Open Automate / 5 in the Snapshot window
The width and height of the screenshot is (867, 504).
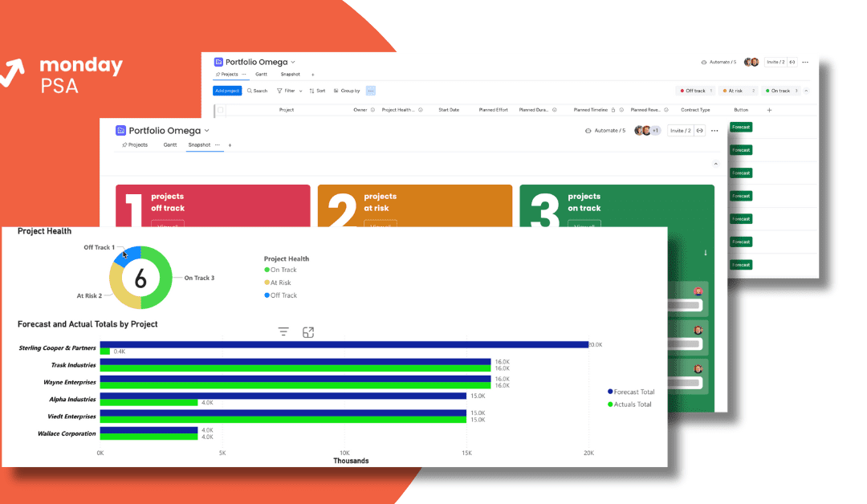tap(605, 131)
